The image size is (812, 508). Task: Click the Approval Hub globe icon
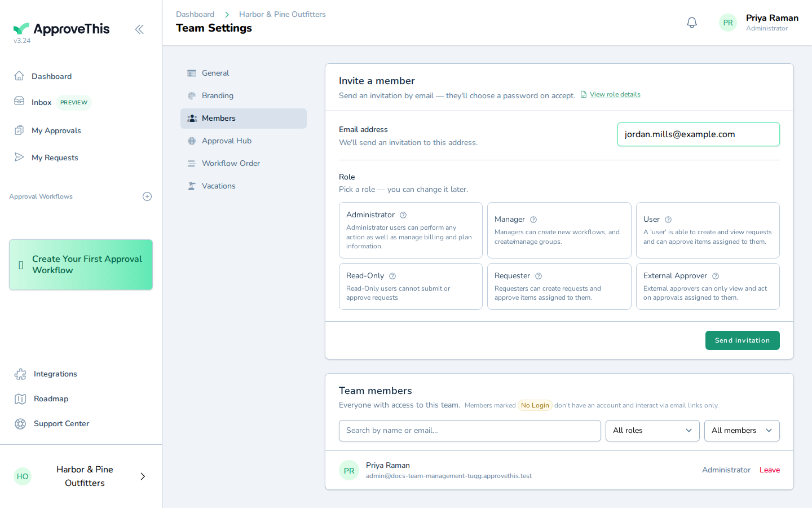click(x=192, y=141)
